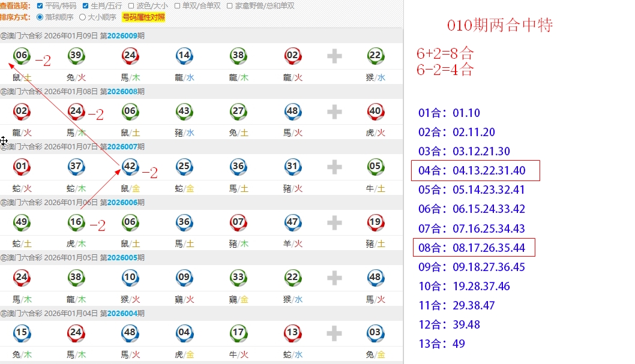Viewport: 635px width, 364px height.
Task: Click green ball 16 in draw 2026006
Action: (76, 222)
